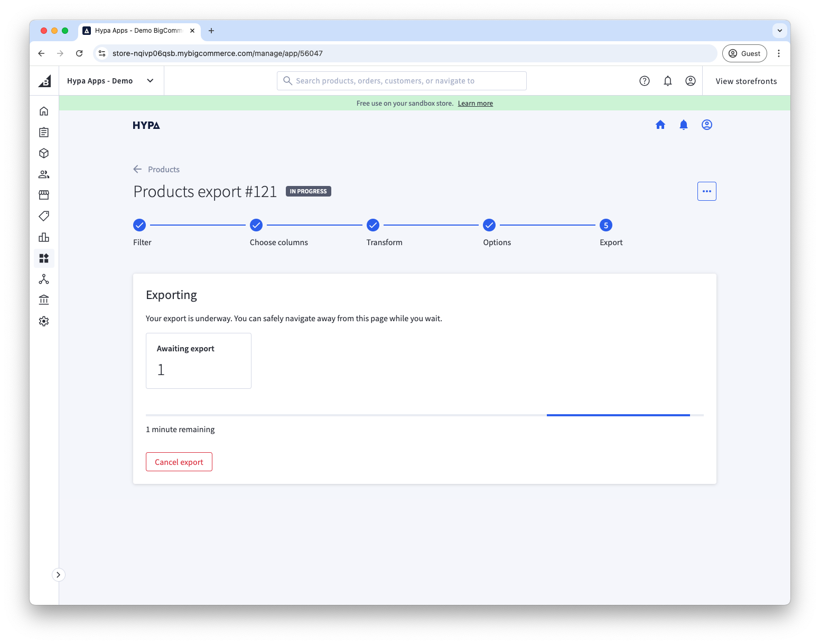820x644 pixels.
Task: Go to the Filter step
Action: pyautogui.click(x=139, y=226)
